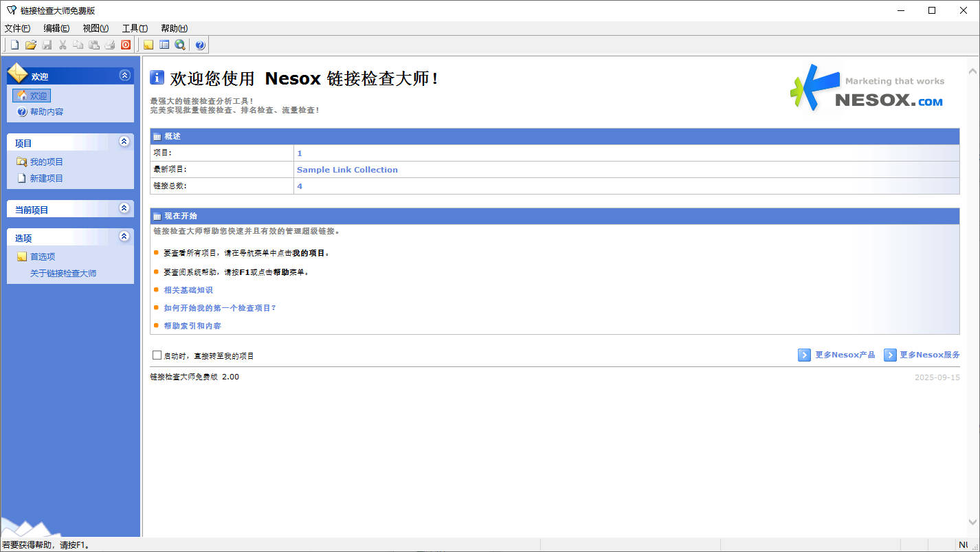Image resolution: width=980 pixels, height=552 pixels.
Task: Open 关于链接检查大师 link
Action: point(63,273)
